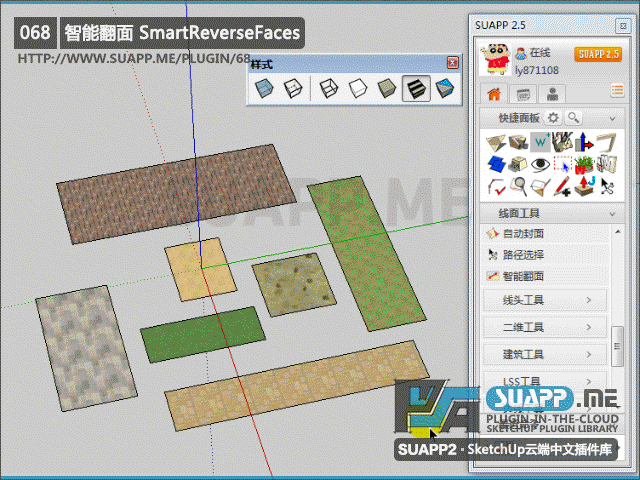This screenshot has height=480, width=640.
Task: Switch to Wireframe face style
Action: [x=329, y=88]
